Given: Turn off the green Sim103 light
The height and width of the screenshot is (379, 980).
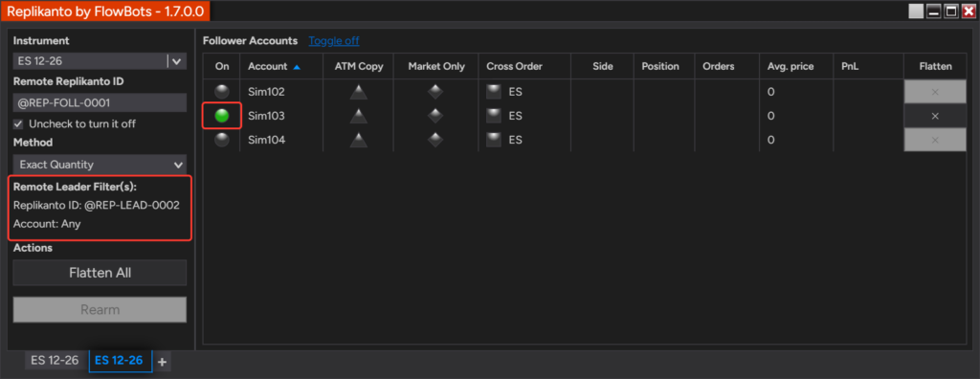Looking at the screenshot, I should (222, 116).
